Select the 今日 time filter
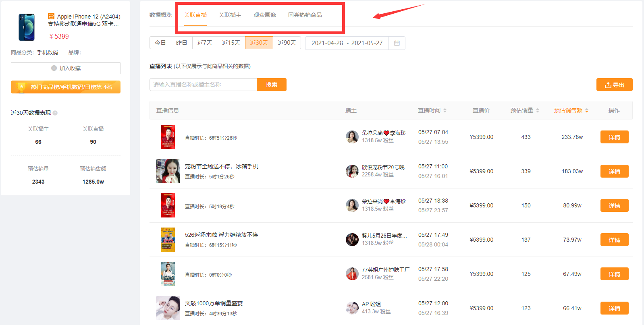Screen dimensions: 644x325 [x=160, y=43]
